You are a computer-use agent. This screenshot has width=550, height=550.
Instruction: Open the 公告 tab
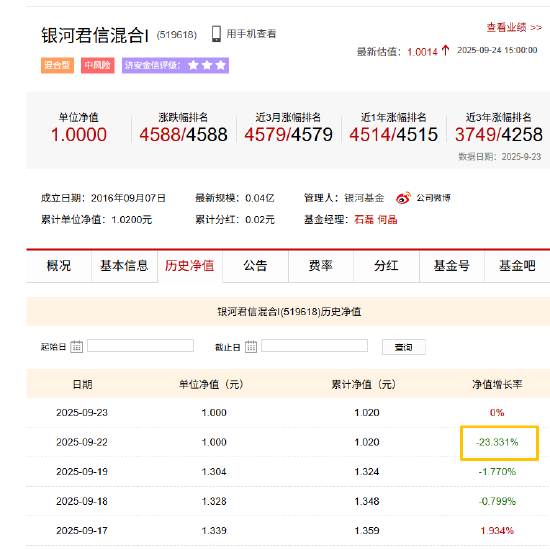tap(255, 266)
